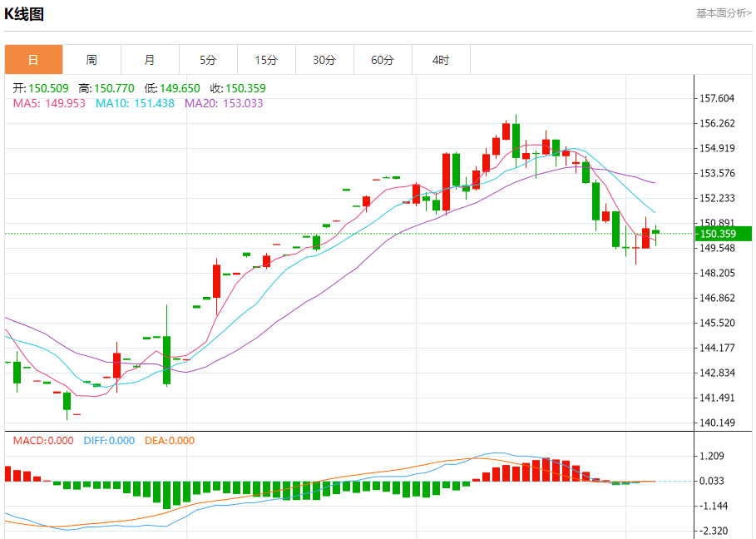Select the 日 daily chart tab
Image resolution: width=756 pixels, height=539 pixels.
tap(33, 60)
